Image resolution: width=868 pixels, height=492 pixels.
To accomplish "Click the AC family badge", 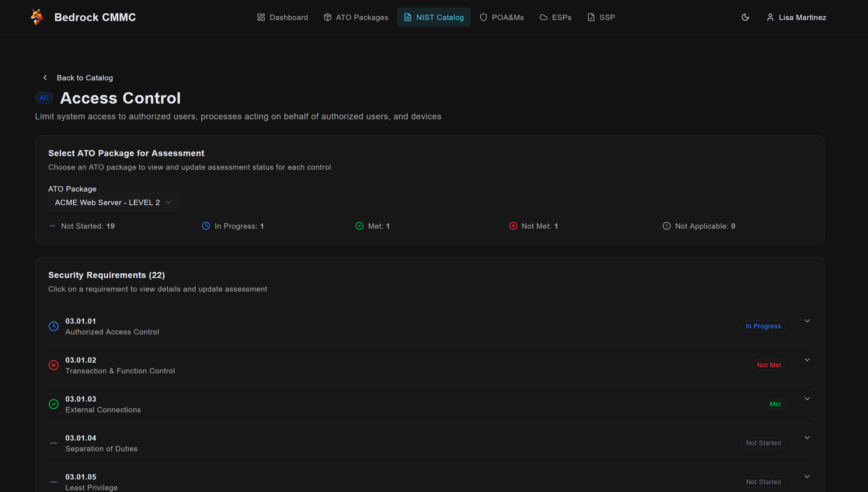I will click(44, 98).
